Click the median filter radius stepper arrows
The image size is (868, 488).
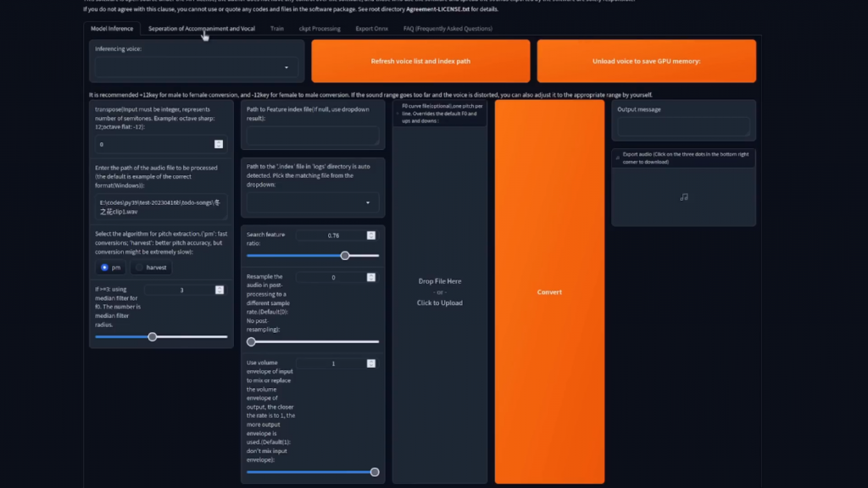220,290
